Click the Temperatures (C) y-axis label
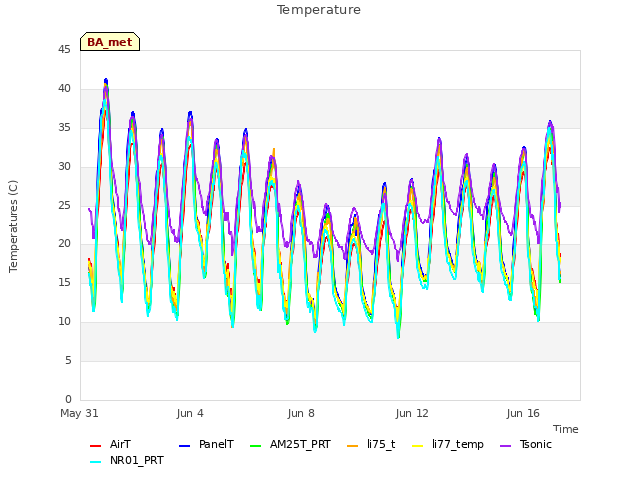The height and width of the screenshot is (480, 640). click(13, 226)
